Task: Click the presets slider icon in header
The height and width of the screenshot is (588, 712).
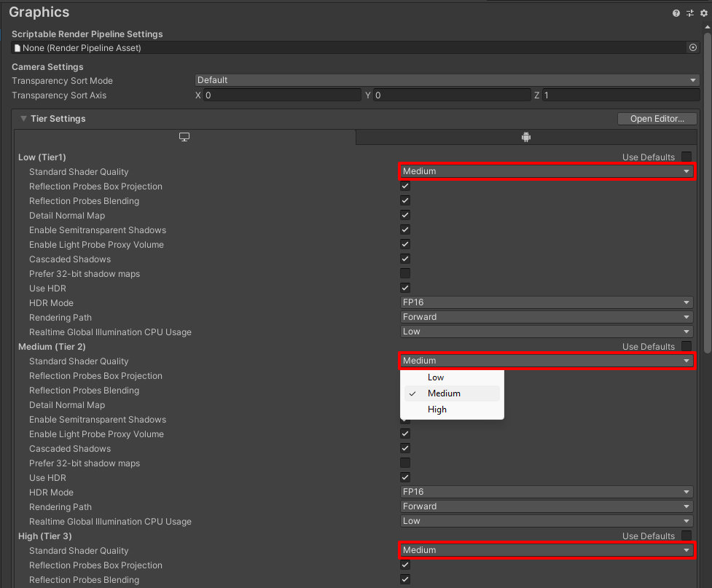Action: click(x=690, y=13)
